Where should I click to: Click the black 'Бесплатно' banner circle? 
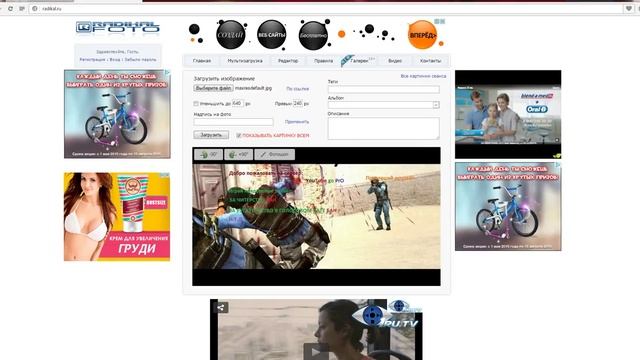coord(313,36)
